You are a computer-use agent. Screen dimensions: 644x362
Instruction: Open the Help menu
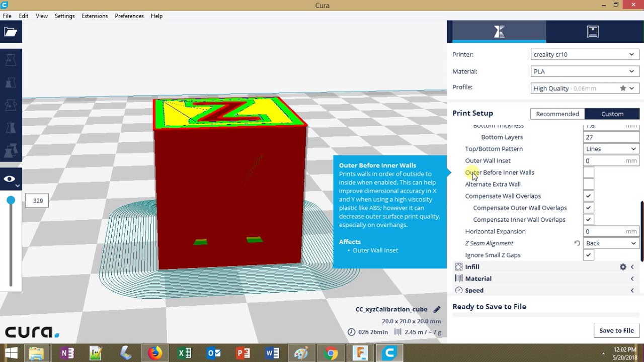coord(156,16)
